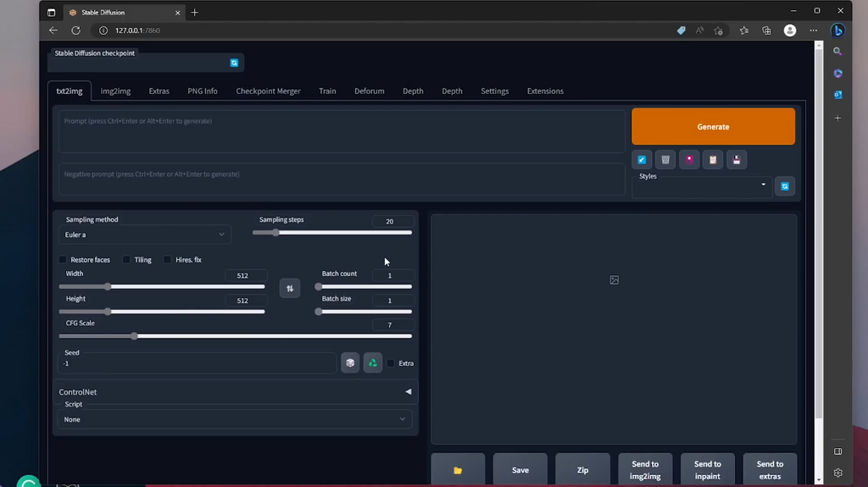Screen dimensions: 868x487
Task: Open Outlook from the Edge sidebar
Action: pyautogui.click(x=837, y=95)
